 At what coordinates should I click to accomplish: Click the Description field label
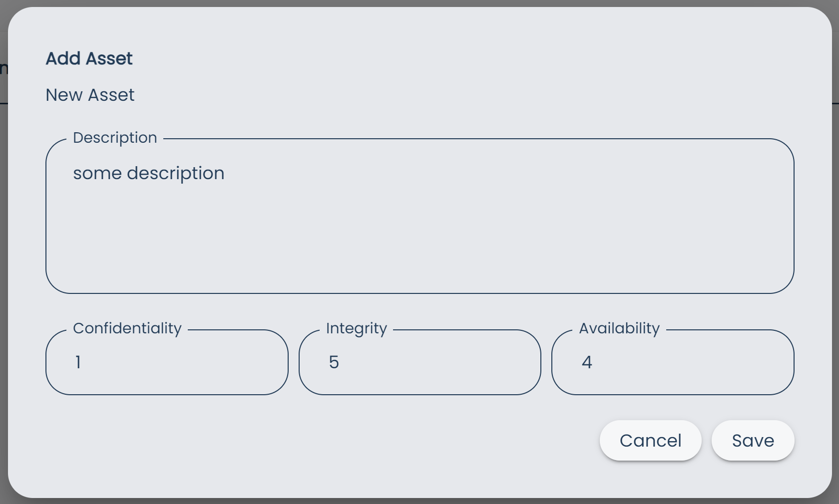tap(115, 138)
